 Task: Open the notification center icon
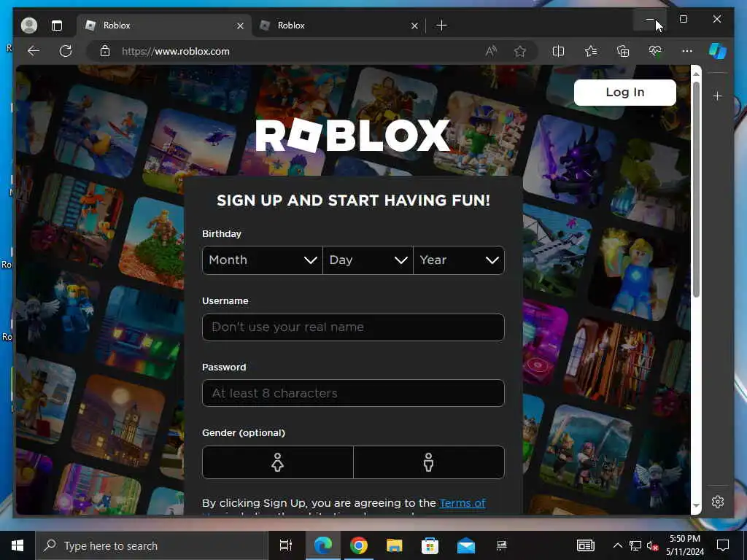[723, 545]
